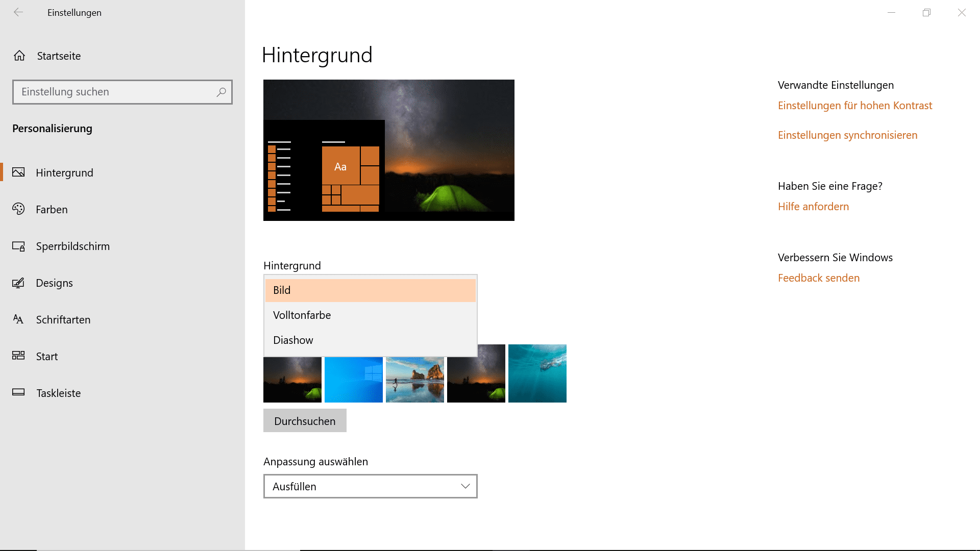The height and width of the screenshot is (551, 980).
Task: Select the underwater swimmer wallpaper thumbnail
Action: 537,373
